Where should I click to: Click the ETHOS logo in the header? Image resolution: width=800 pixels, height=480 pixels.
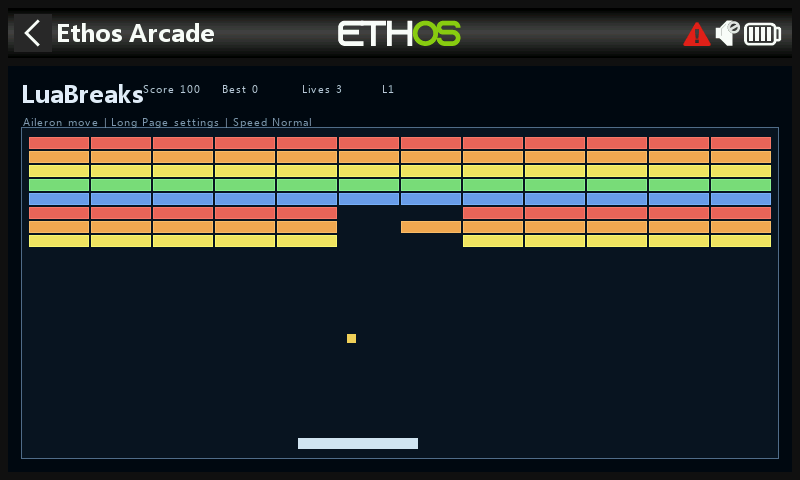pos(399,34)
